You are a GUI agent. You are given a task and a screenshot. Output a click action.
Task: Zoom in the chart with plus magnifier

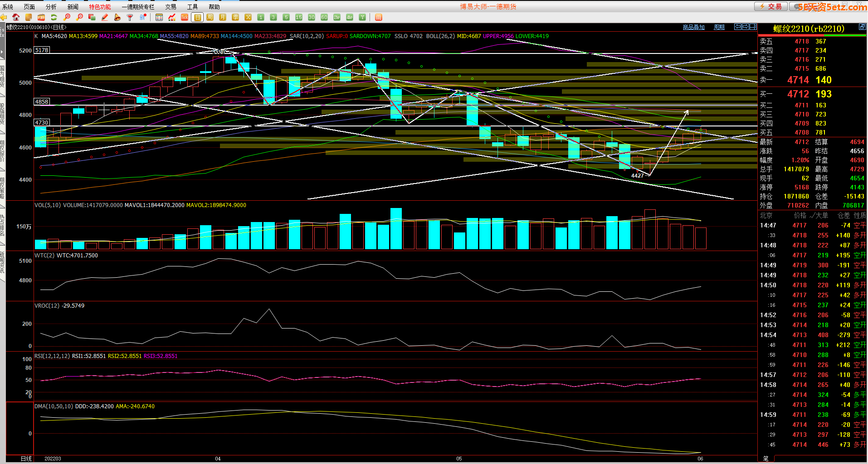(x=67, y=17)
